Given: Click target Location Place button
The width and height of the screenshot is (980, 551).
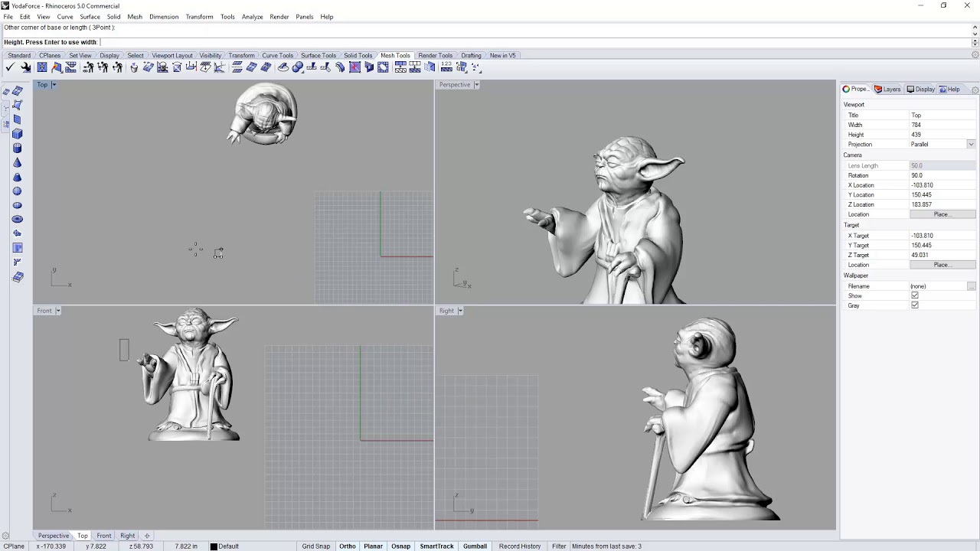Looking at the screenshot, I should (x=942, y=265).
